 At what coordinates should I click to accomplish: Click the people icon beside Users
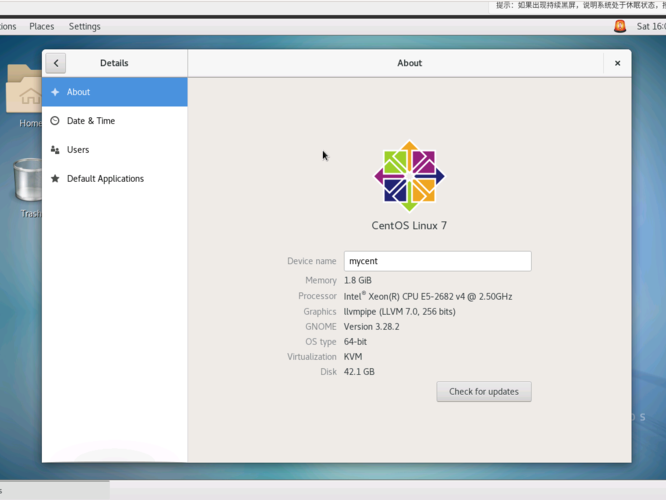point(55,150)
